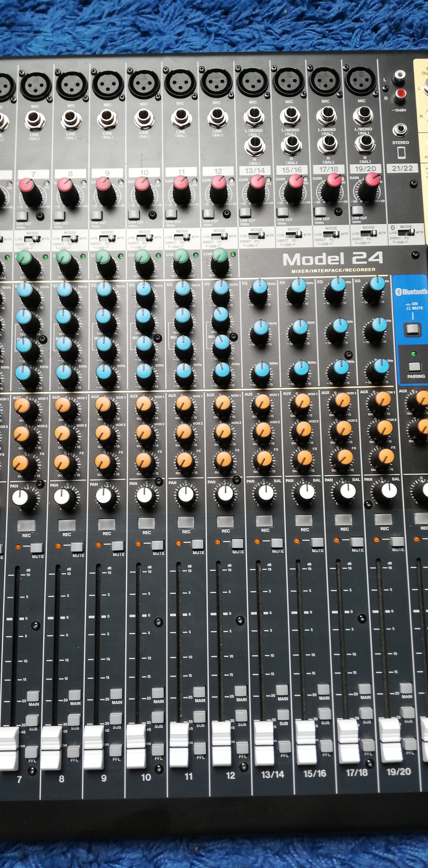Screen dimensions: 428x868
Task: Click the "Model 24" logo text
Action: point(333,259)
